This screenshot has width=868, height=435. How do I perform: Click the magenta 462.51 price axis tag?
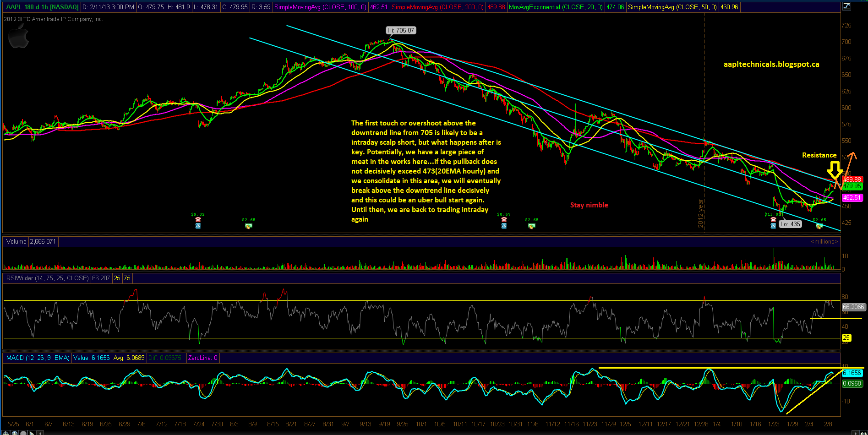pos(852,197)
